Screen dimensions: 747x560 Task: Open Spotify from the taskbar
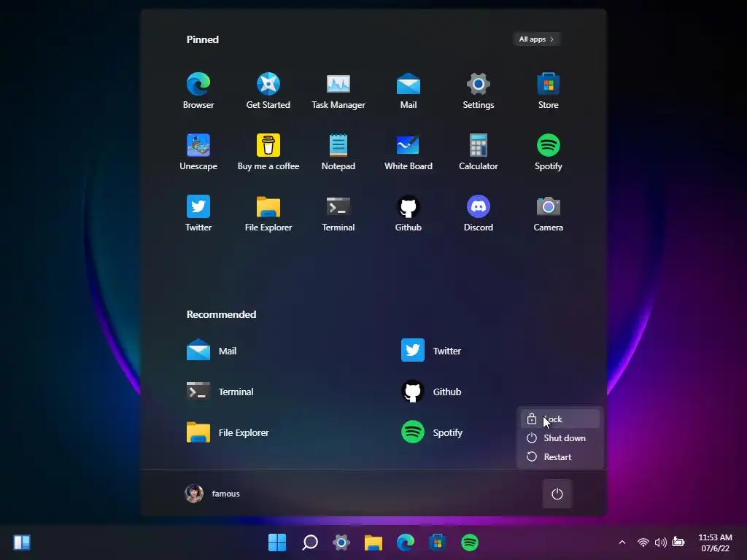point(470,542)
